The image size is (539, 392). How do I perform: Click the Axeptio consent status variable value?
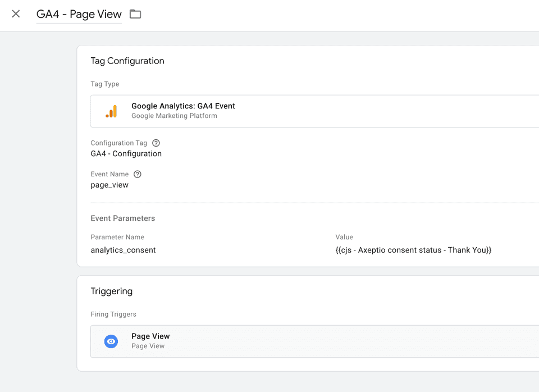tap(413, 250)
